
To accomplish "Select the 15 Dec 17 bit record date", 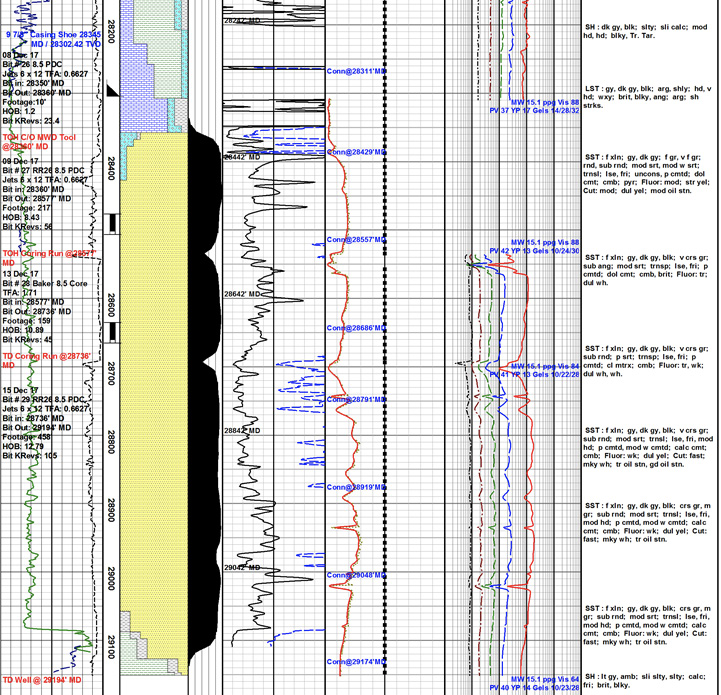I will (21, 390).
